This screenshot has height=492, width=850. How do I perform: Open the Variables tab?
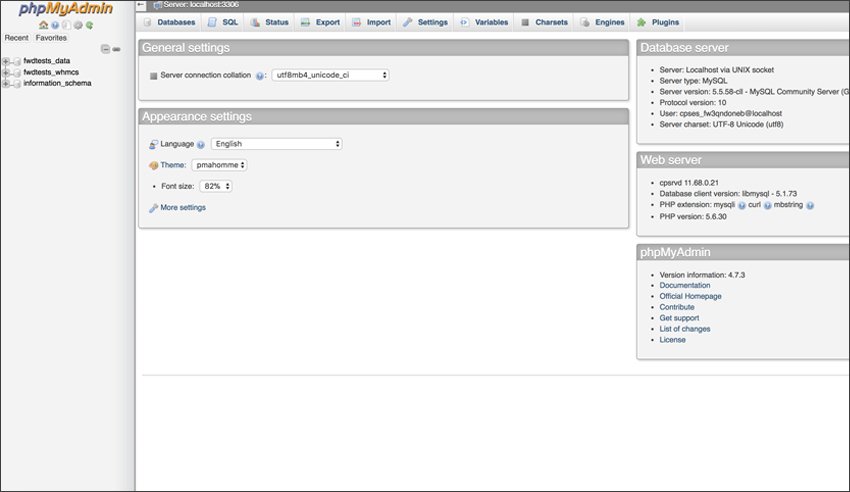click(x=484, y=22)
